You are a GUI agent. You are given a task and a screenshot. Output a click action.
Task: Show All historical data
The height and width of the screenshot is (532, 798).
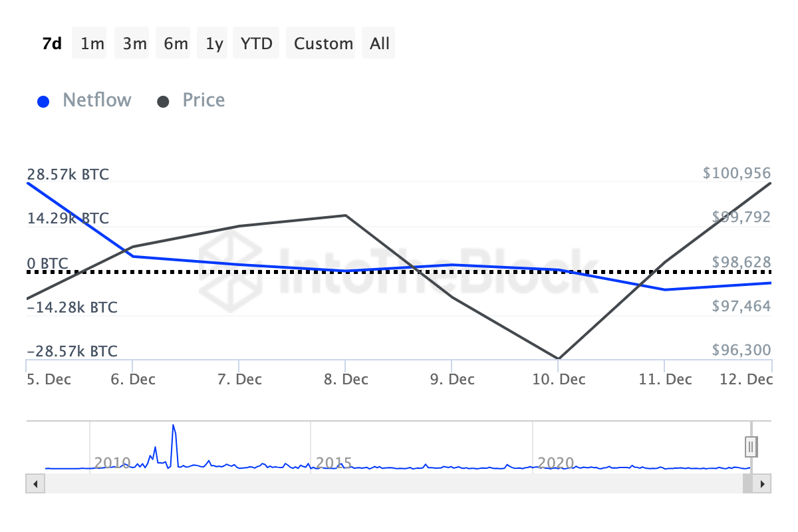point(380,43)
